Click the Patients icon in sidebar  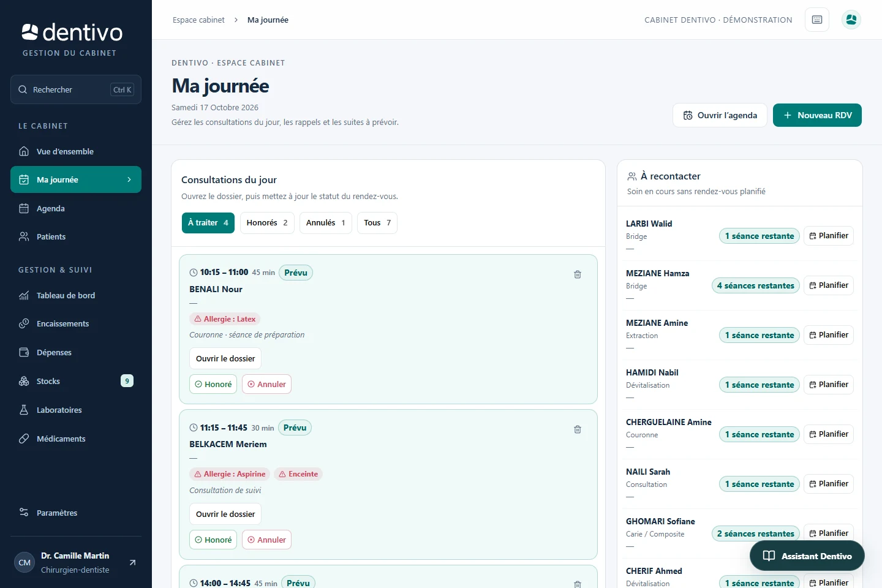coord(24,236)
